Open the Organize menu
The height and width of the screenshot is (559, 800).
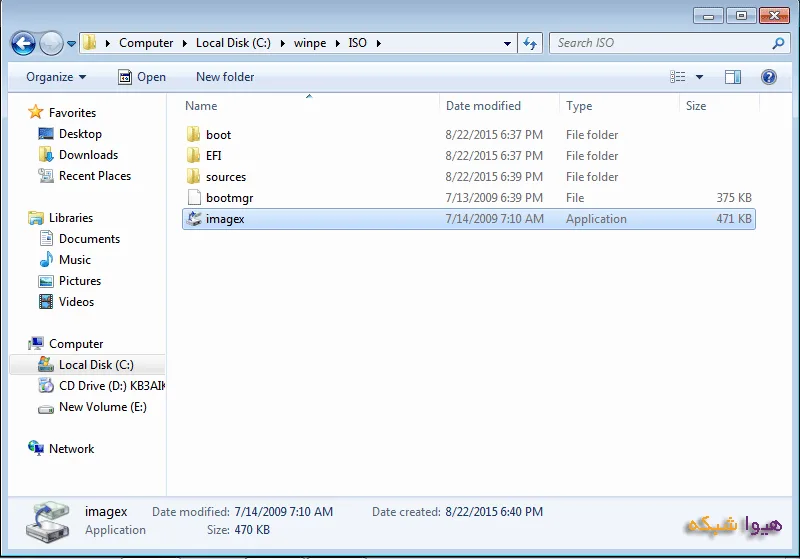[56, 77]
